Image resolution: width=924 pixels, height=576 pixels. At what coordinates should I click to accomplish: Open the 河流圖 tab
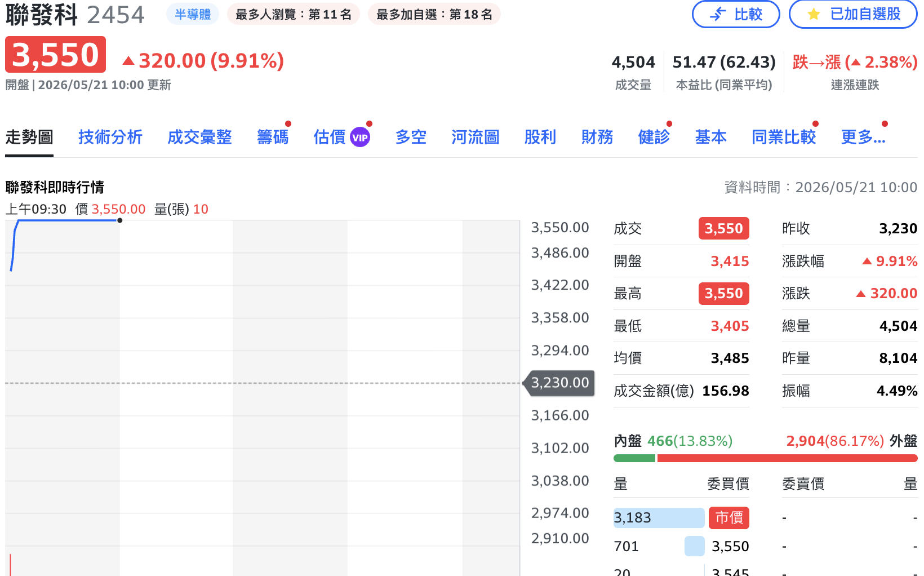click(x=476, y=137)
